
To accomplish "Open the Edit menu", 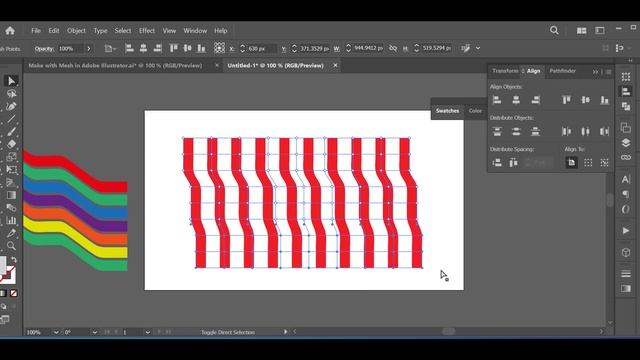I will click(x=53, y=31).
